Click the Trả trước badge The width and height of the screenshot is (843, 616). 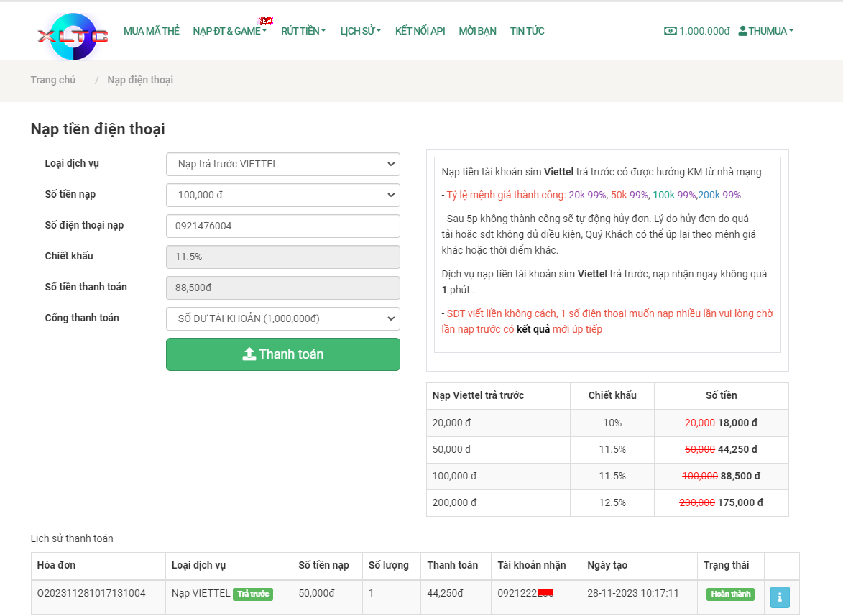tap(253, 594)
